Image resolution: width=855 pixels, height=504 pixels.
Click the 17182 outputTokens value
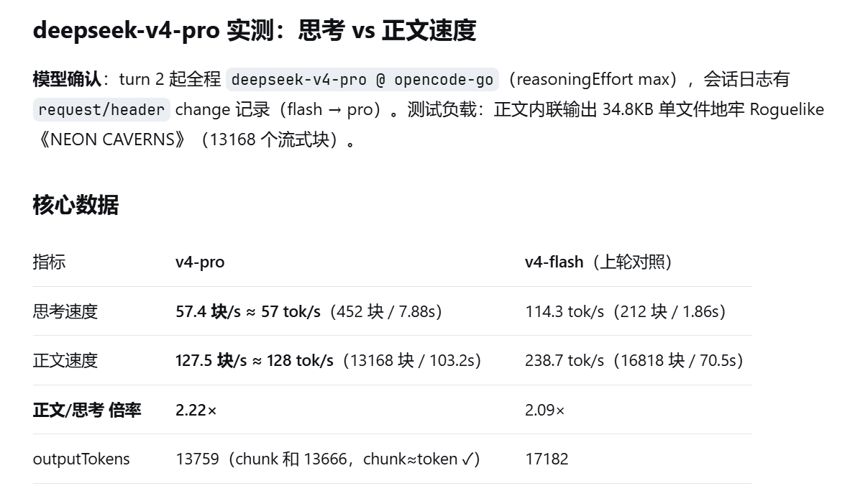coord(547,459)
